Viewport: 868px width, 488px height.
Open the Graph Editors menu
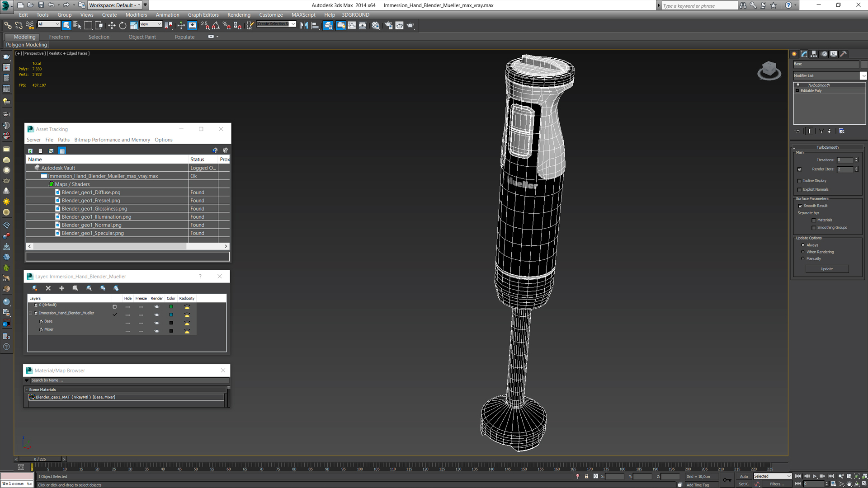203,15
